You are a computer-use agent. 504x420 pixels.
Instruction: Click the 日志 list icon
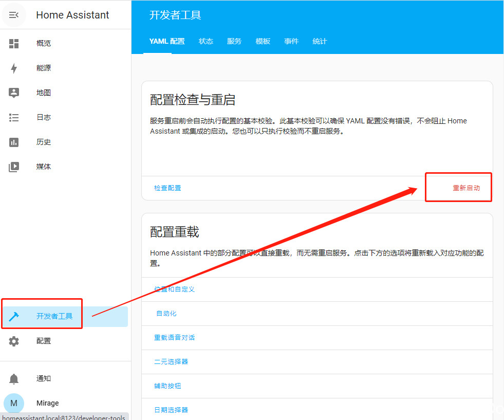click(x=14, y=118)
